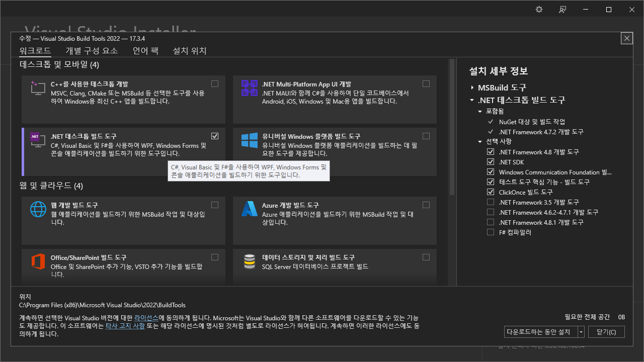Open the feedback icon in title bar
The image size is (644, 362).
tap(562, 10)
